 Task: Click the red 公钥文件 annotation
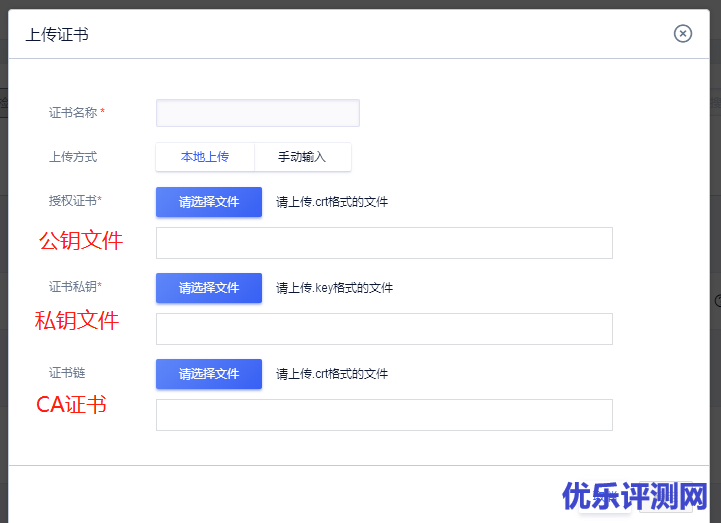(x=81, y=241)
